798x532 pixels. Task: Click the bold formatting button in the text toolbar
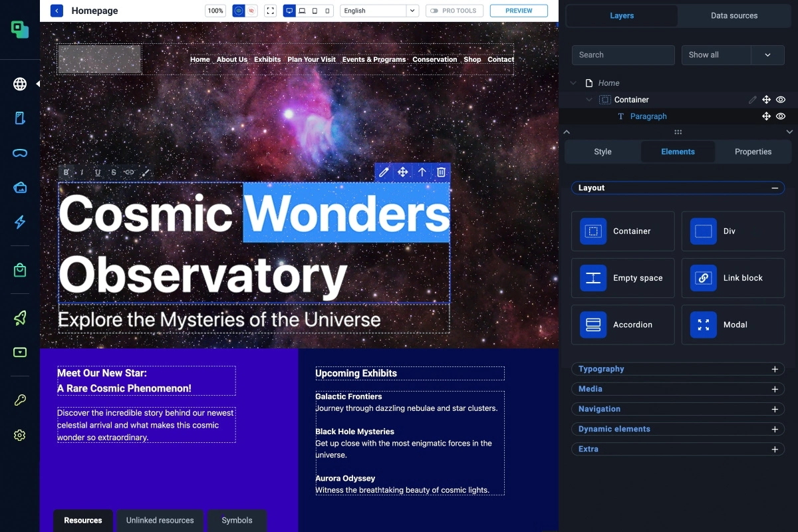66,173
